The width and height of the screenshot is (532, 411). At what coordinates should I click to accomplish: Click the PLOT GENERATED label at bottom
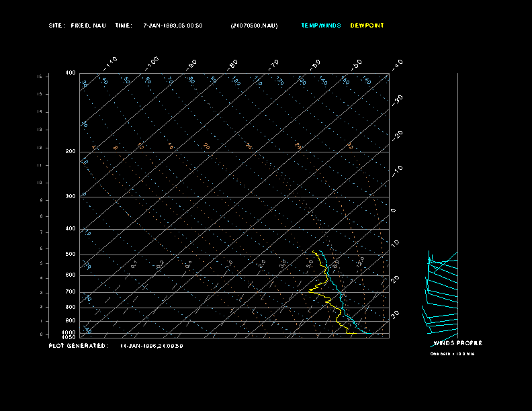[78, 346]
